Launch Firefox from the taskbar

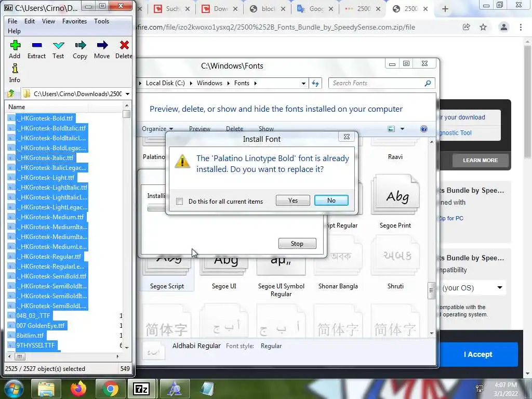(x=78, y=389)
